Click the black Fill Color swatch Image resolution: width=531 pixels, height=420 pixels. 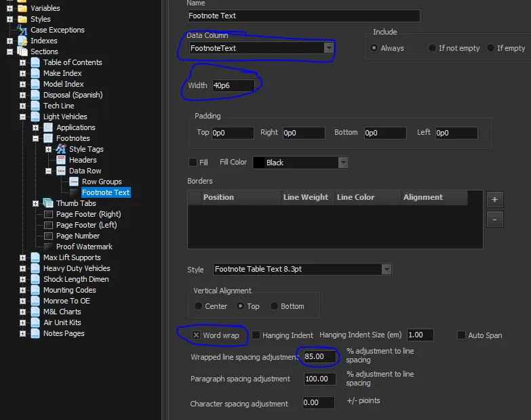point(258,163)
